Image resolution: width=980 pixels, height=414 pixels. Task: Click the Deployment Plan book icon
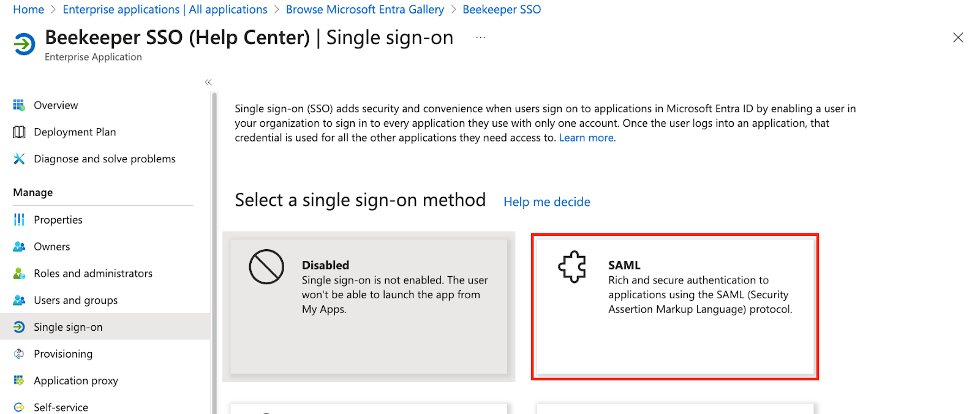pos(19,132)
